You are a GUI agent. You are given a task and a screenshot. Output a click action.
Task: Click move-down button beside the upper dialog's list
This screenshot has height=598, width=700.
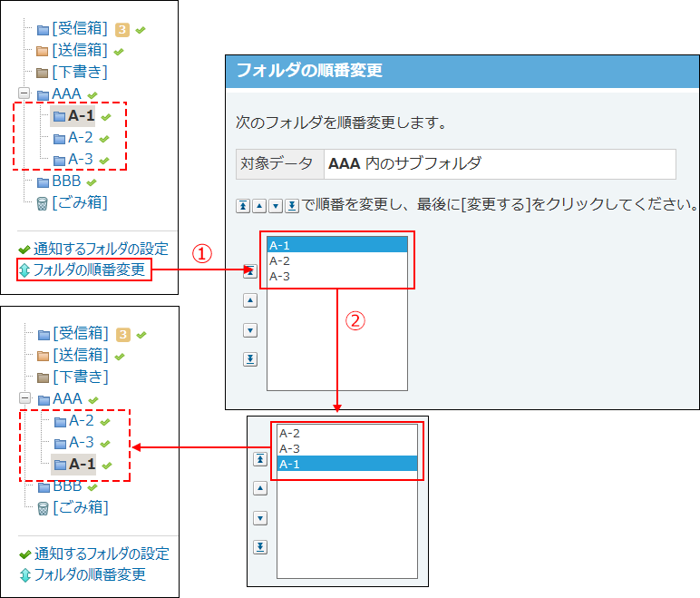pyautogui.click(x=250, y=330)
